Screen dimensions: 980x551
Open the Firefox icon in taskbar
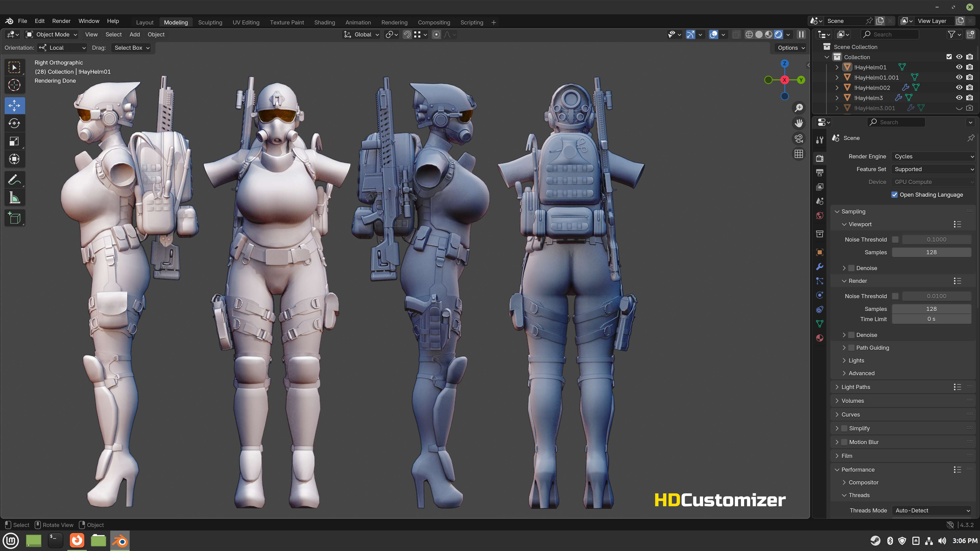coord(77,540)
